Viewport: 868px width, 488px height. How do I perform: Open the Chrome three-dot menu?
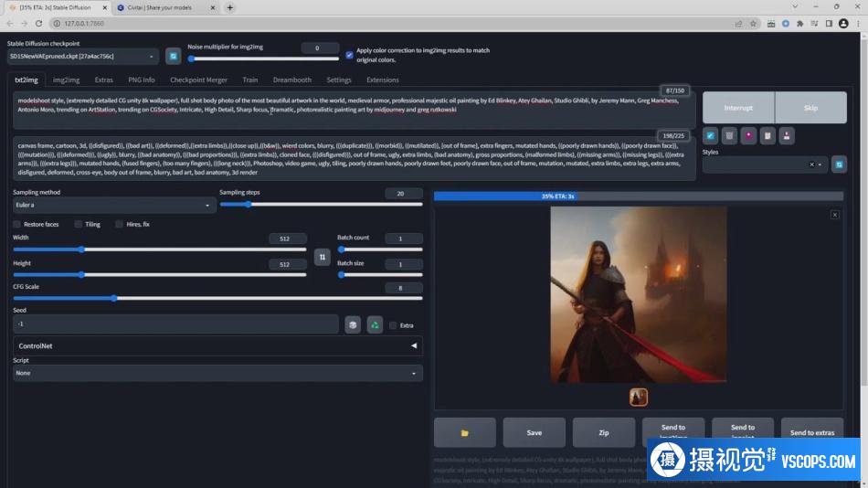pyautogui.click(x=859, y=23)
